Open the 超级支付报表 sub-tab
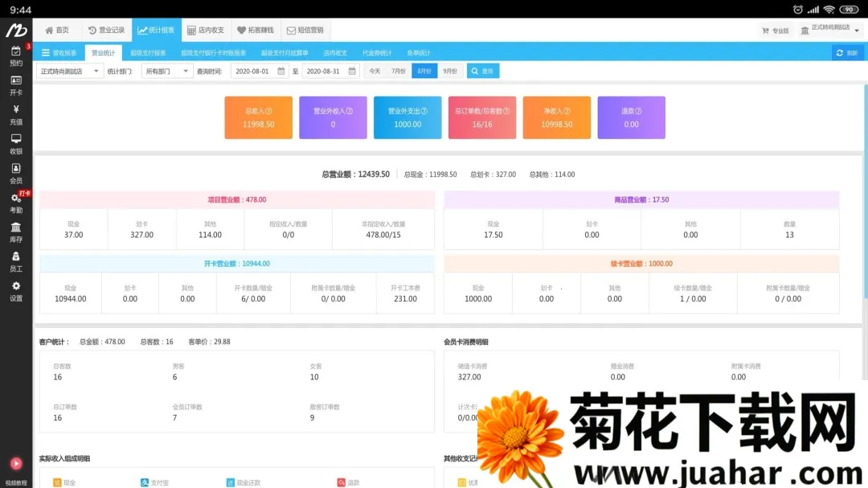868x488 pixels. point(148,53)
